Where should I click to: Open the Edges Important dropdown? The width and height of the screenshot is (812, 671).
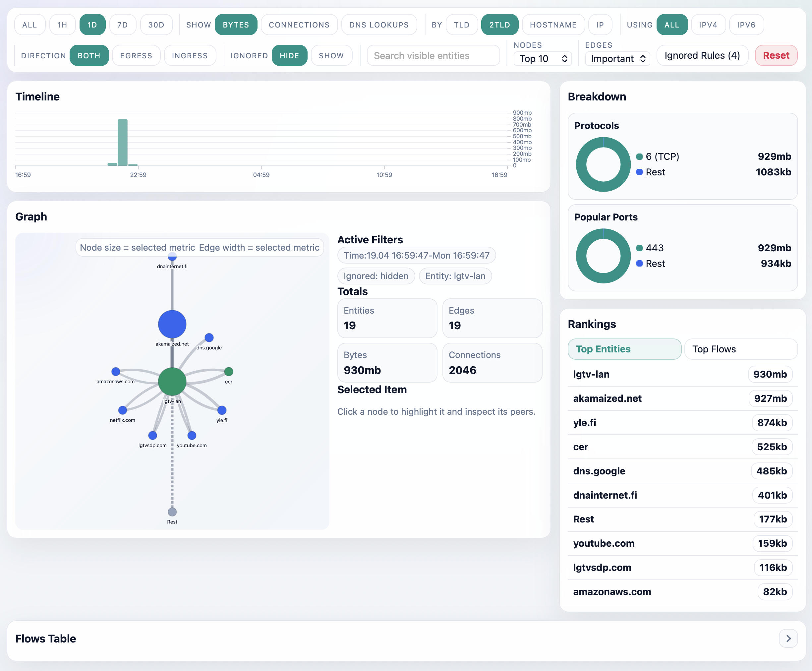point(617,59)
